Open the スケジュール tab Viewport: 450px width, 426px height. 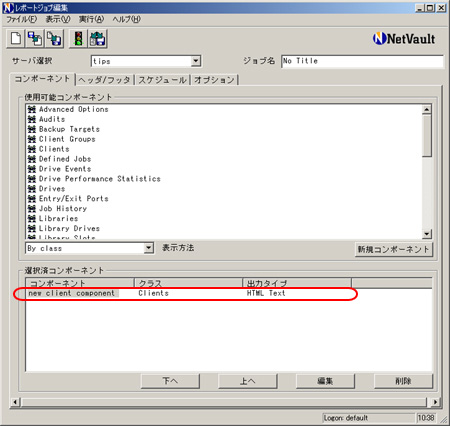pyautogui.click(x=162, y=80)
